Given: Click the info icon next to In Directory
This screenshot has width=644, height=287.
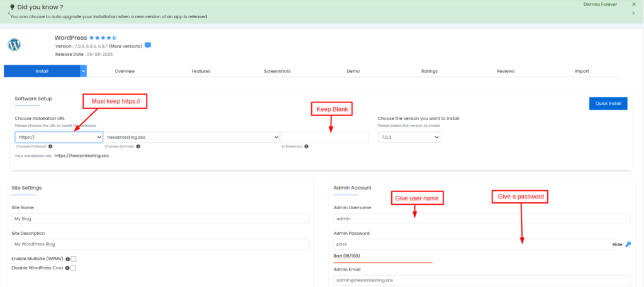Looking at the screenshot, I should tap(306, 146).
